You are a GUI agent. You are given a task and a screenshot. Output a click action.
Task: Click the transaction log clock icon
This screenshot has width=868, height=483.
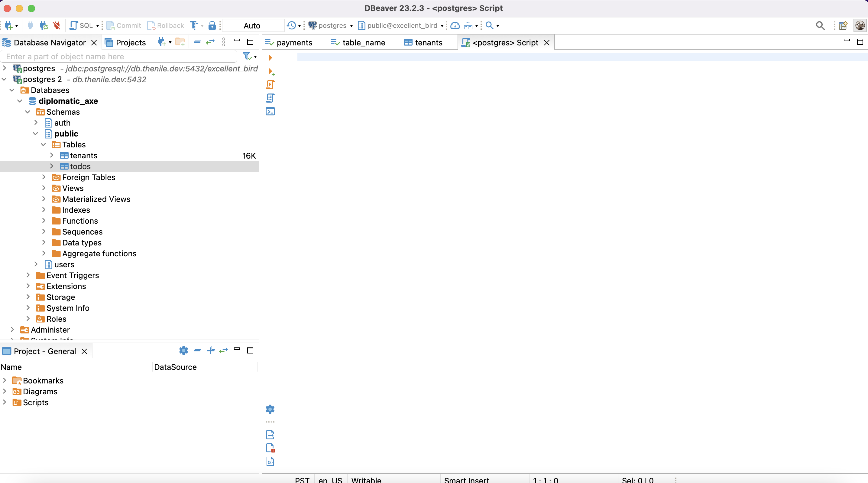point(291,26)
